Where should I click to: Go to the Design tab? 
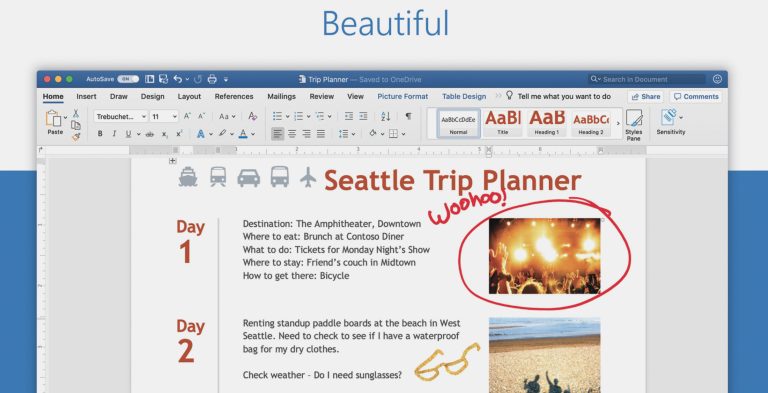152,97
